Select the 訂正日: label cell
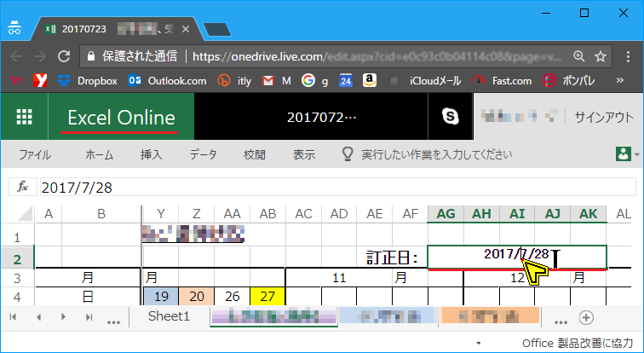Screen dimensions: 644x353 (x=392, y=258)
